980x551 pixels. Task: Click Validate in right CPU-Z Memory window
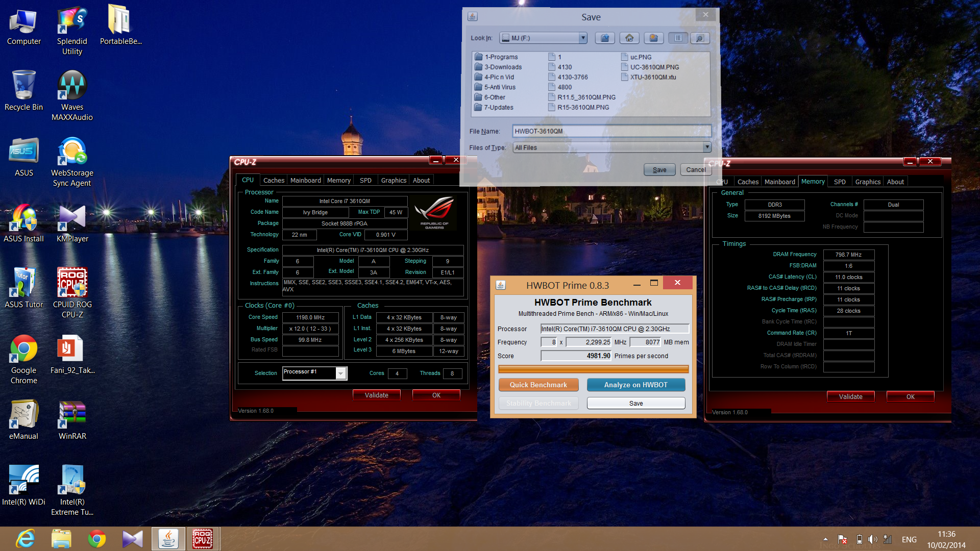pos(850,397)
